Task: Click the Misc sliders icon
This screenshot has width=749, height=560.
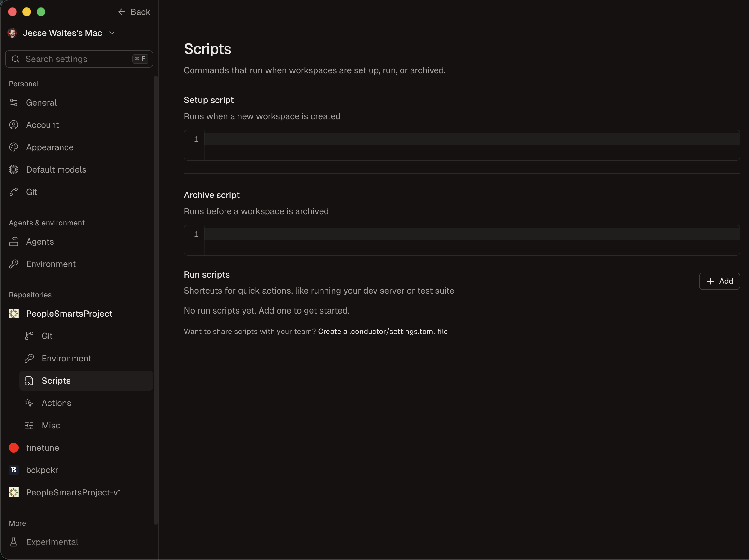Action: click(29, 426)
